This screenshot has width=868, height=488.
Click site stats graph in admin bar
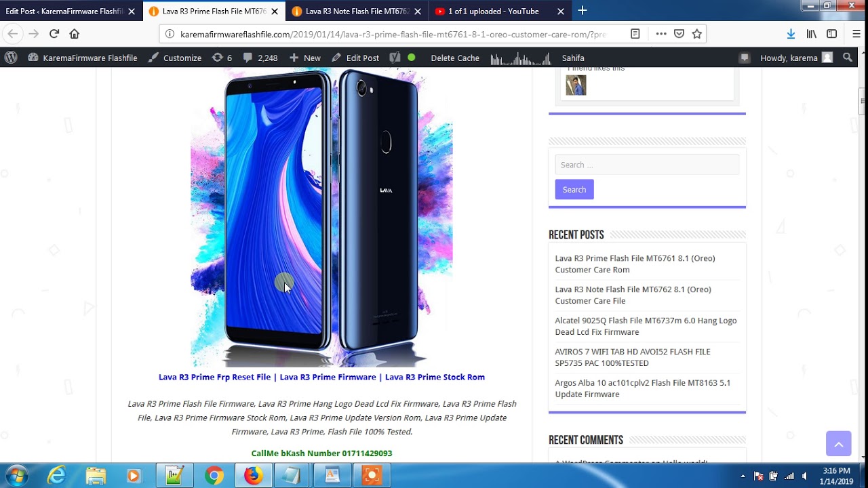(x=521, y=58)
